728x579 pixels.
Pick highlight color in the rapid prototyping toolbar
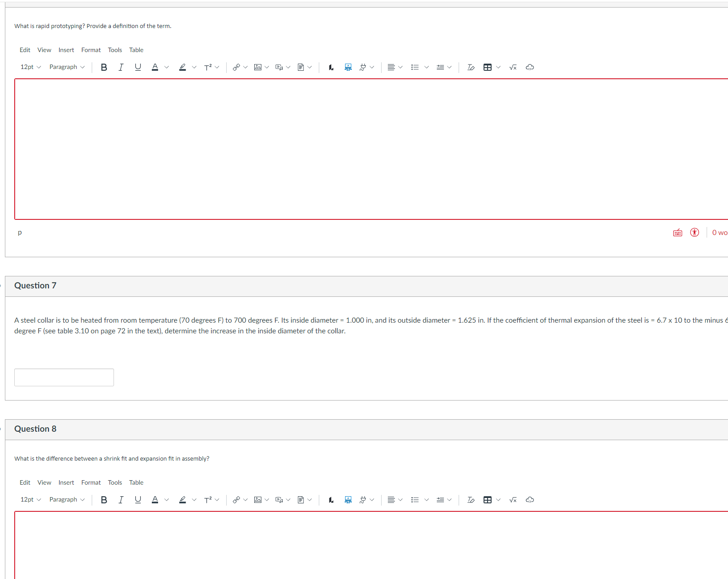(183, 67)
